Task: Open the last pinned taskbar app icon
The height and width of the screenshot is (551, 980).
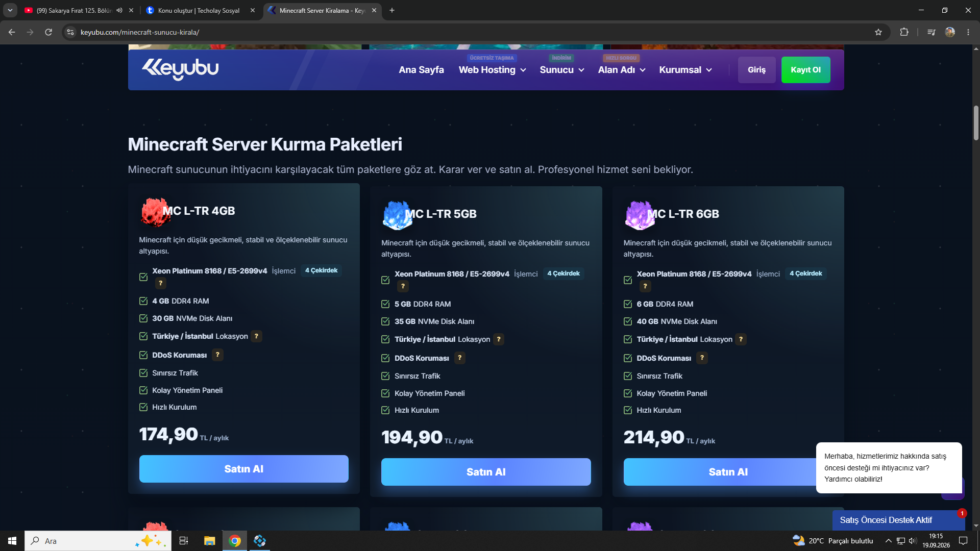Action: [x=260, y=541]
